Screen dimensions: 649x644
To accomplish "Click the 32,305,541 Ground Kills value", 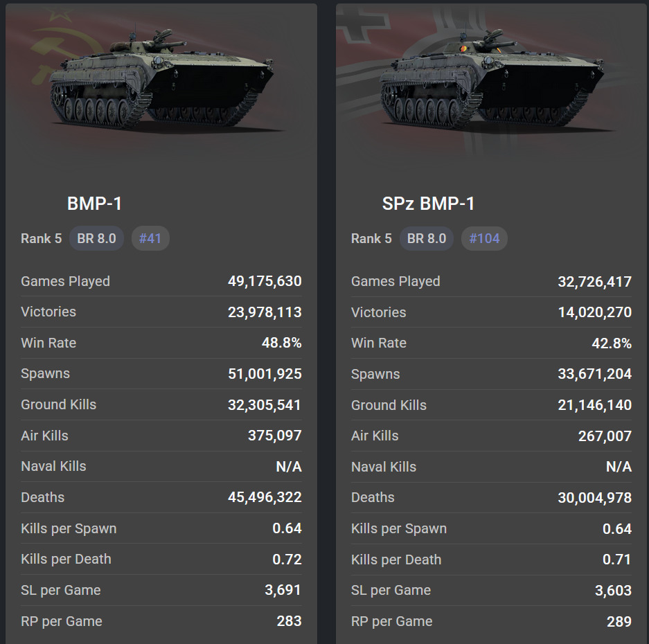I will [265, 404].
